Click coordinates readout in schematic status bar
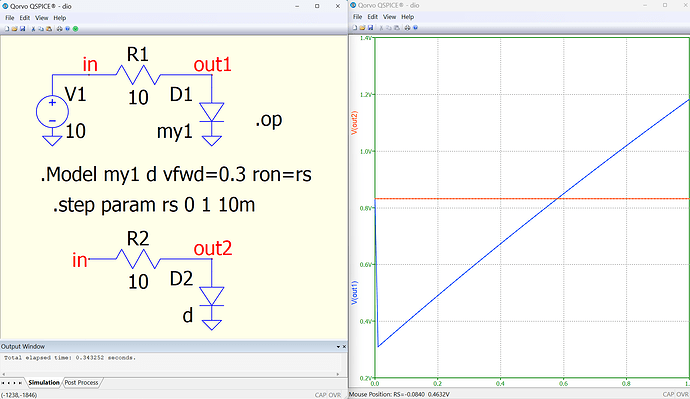The height and width of the screenshot is (399, 690). (19, 395)
